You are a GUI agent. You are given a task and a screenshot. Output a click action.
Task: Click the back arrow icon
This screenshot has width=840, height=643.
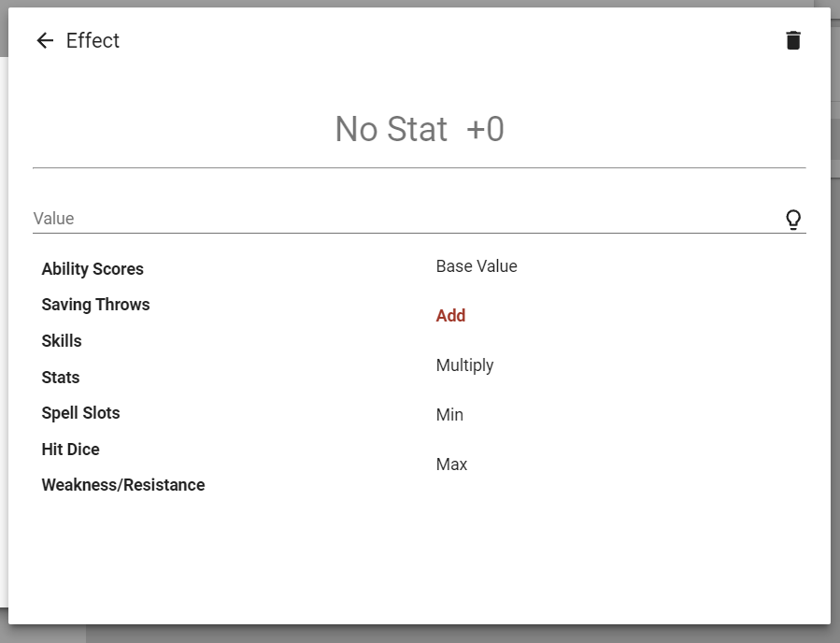point(45,40)
